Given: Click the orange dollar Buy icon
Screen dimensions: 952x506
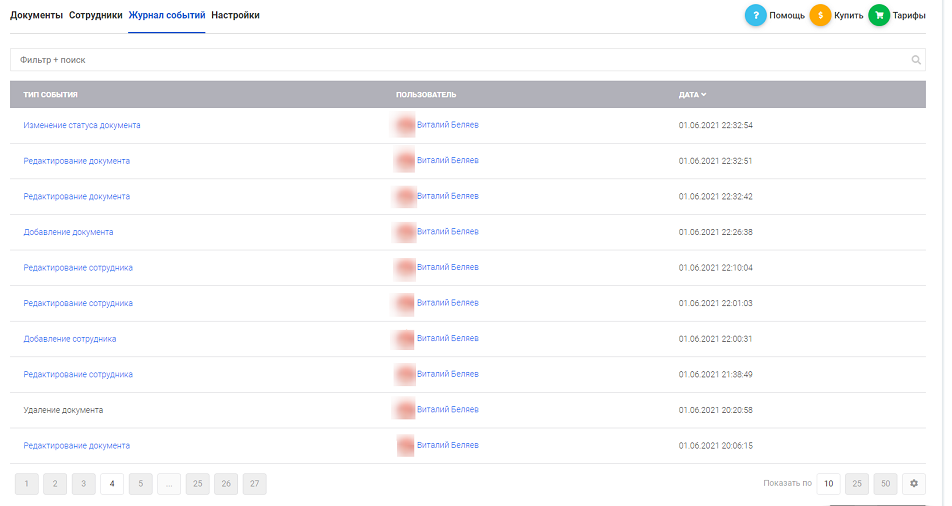Looking at the screenshot, I should [x=820, y=15].
